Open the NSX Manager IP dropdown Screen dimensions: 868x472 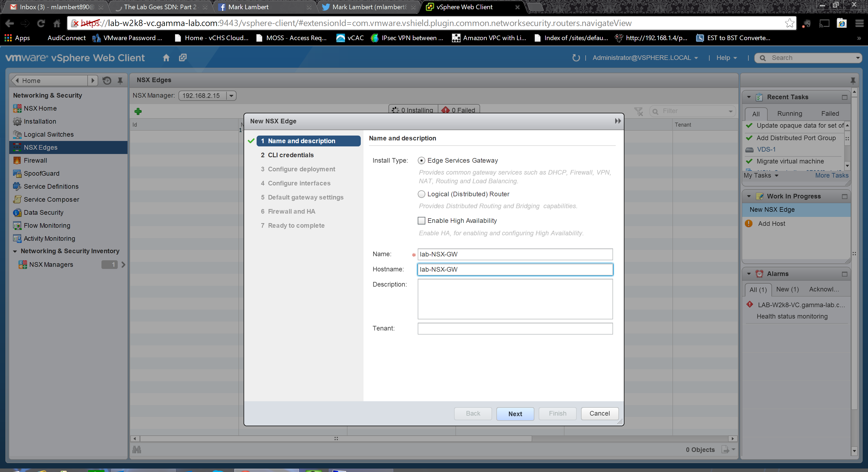[x=231, y=96]
